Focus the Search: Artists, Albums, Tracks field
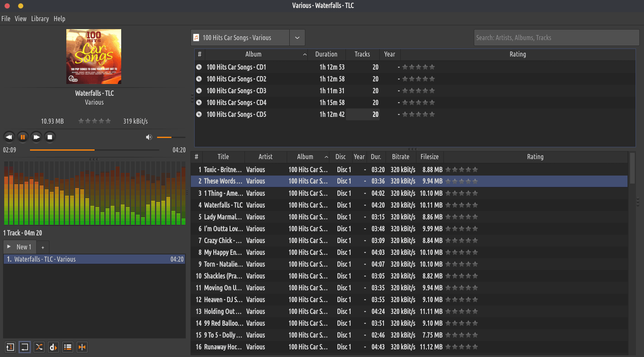The width and height of the screenshot is (644, 357). [557, 38]
